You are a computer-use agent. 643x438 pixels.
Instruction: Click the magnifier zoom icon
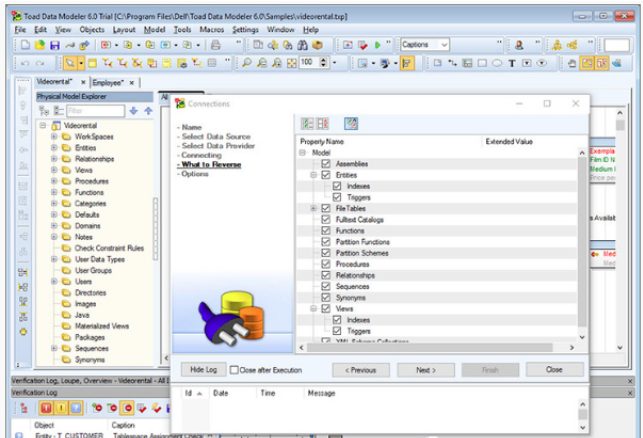(x=247, y=63)
